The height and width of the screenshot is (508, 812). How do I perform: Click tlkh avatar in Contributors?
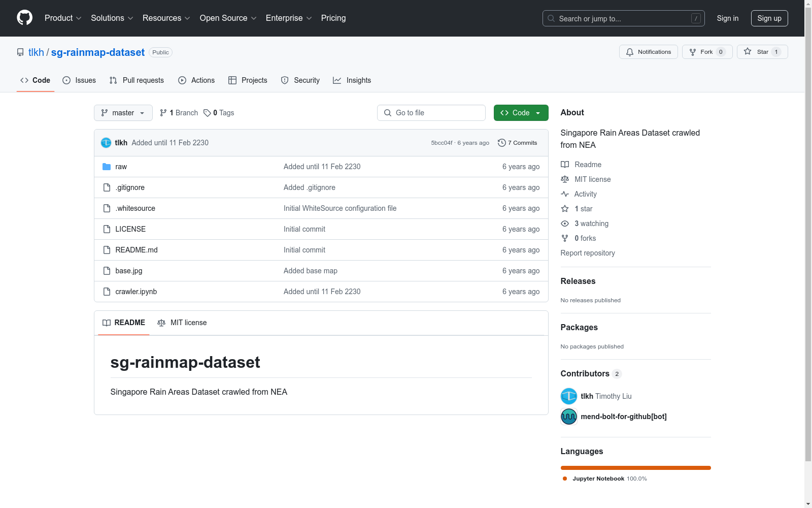pyautogui.click(x=569, y=396)
